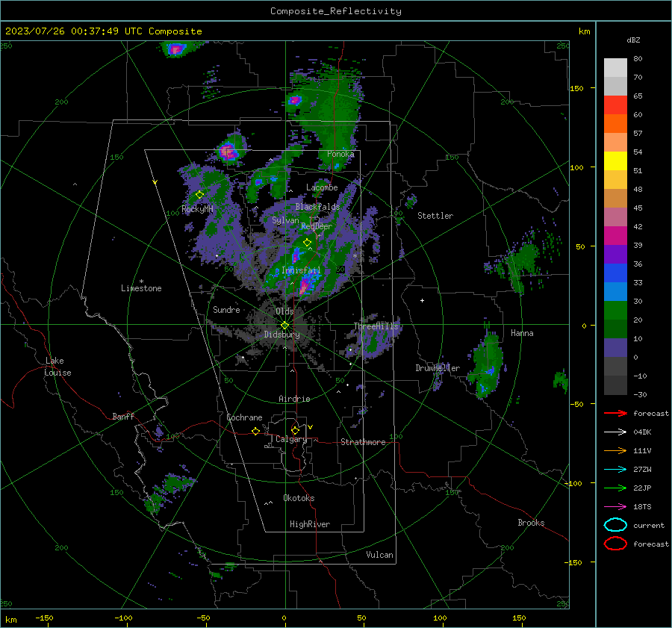Click the yellow diamond marker above Calgary label

(x=295, y=430)
